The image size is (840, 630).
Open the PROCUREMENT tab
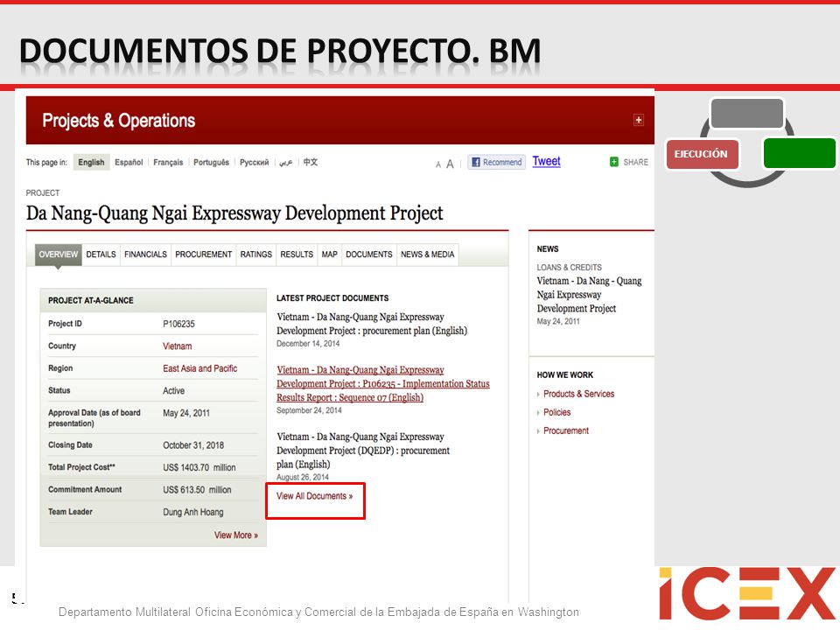coord(204,255)
